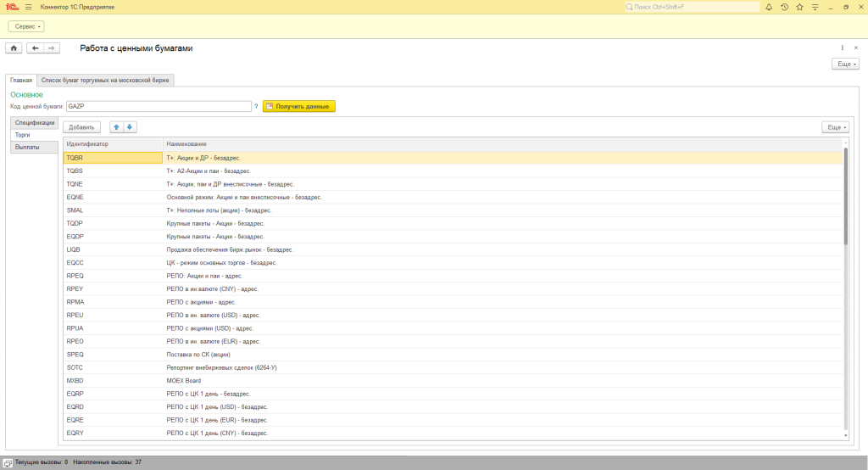Click the scrollbar down arrow of the table
The image size is (868, 470).
pos(845,436)
